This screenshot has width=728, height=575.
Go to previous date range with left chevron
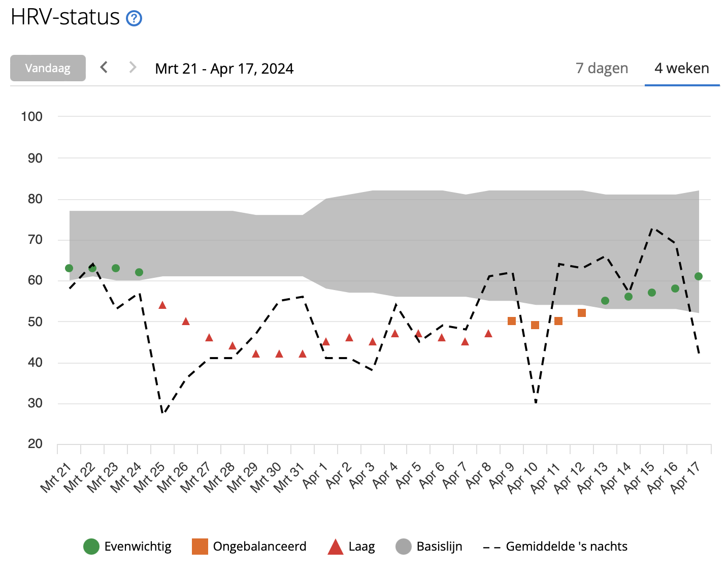tap(104, 68)
